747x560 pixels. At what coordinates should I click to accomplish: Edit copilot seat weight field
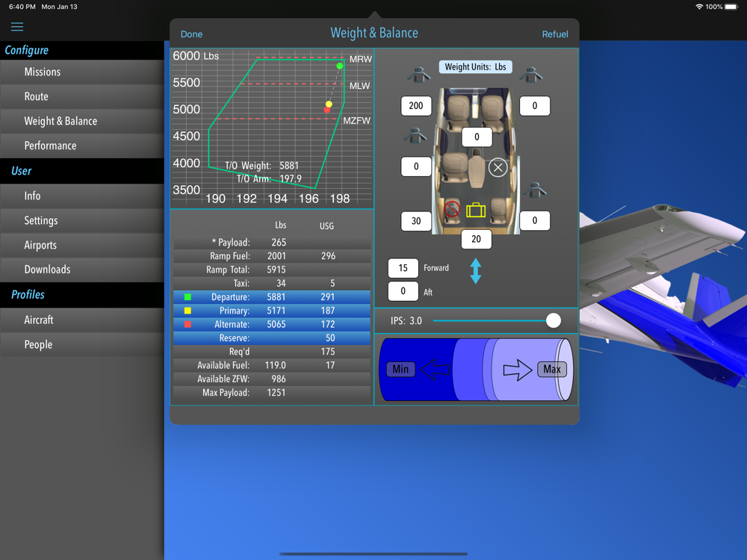535,106
